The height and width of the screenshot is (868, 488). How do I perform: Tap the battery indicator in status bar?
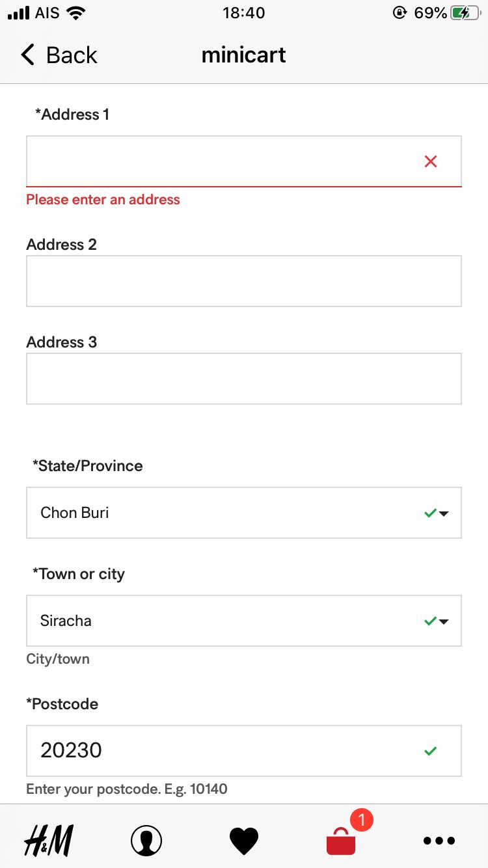(465, 13)
